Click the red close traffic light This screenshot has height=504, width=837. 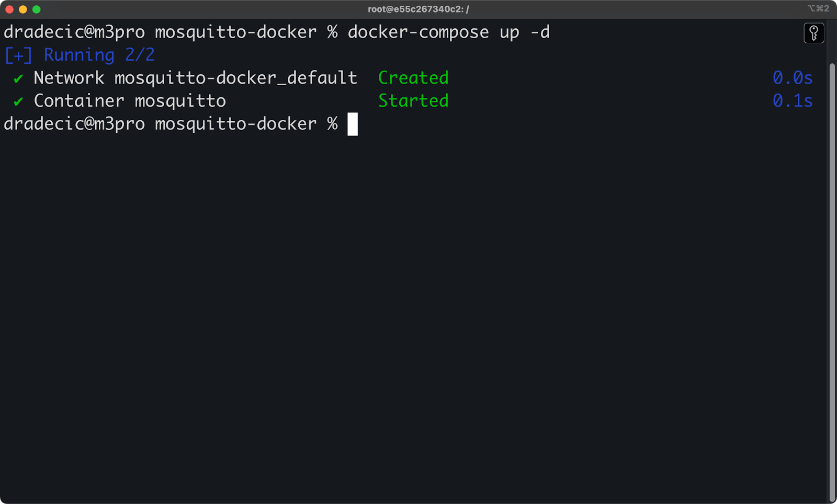[x=8, y=8]
